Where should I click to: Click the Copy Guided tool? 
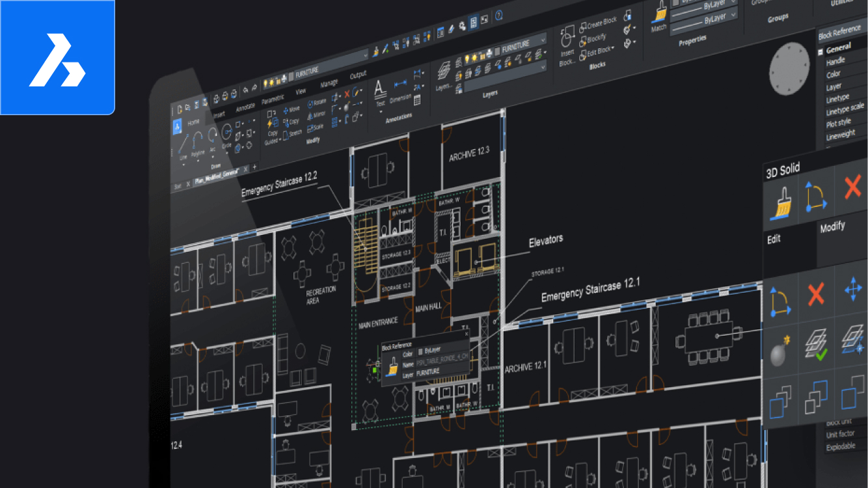pos(272,129)
